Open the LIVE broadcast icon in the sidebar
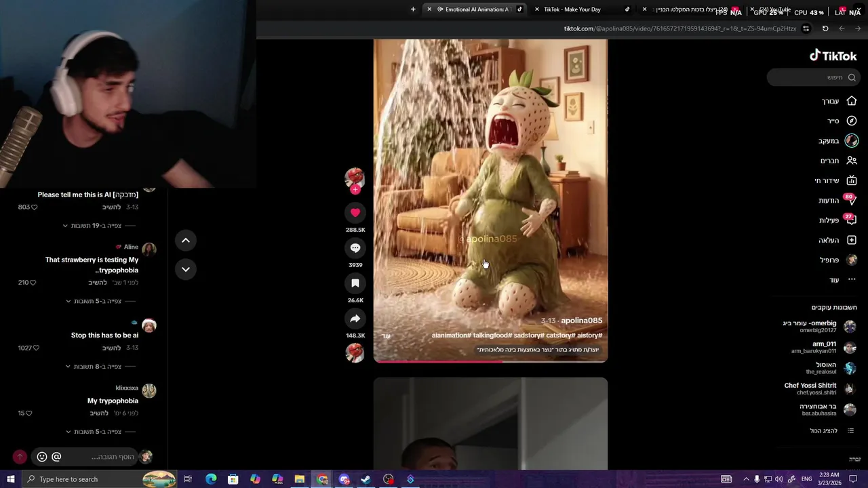868x488 pixels. [852, 180]
